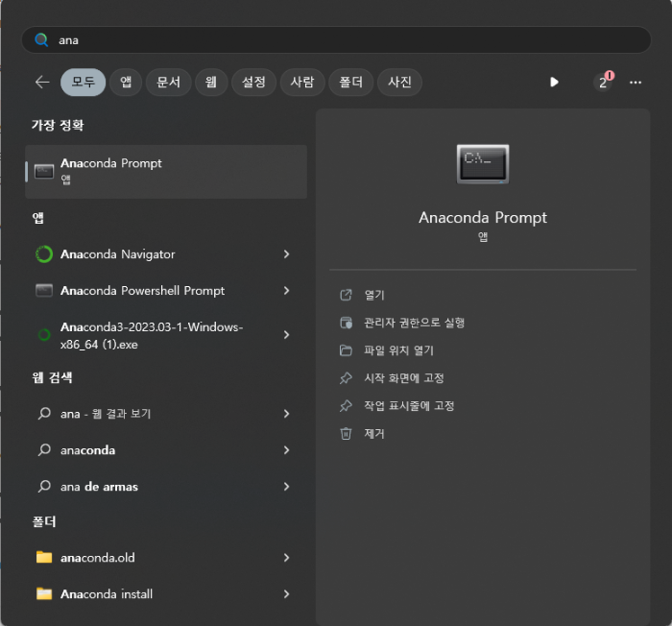Select the 모두 filter tab
The image size is (672, 626).
tap(84, 82)
